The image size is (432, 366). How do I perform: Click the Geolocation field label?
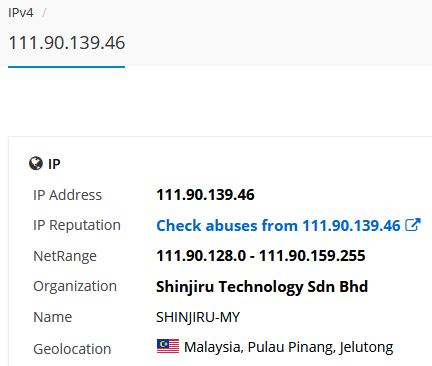pyautogui.click(x=72, y=349)
